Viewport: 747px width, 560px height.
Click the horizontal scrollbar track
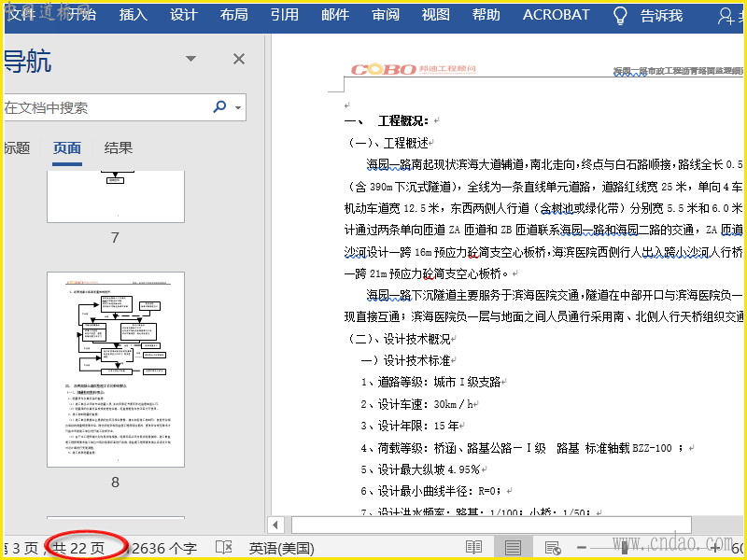click(491, 525)
